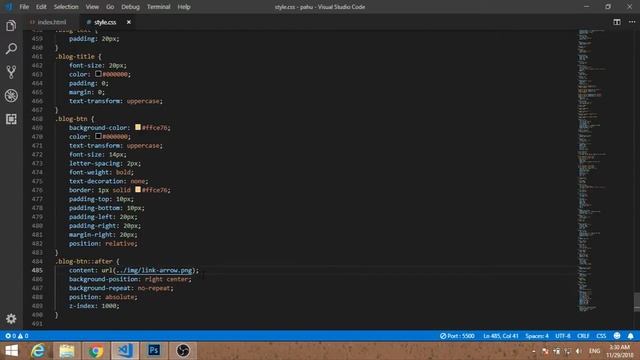Open the Help menu
Screen dimensions: 640x360
click(184, 7)
